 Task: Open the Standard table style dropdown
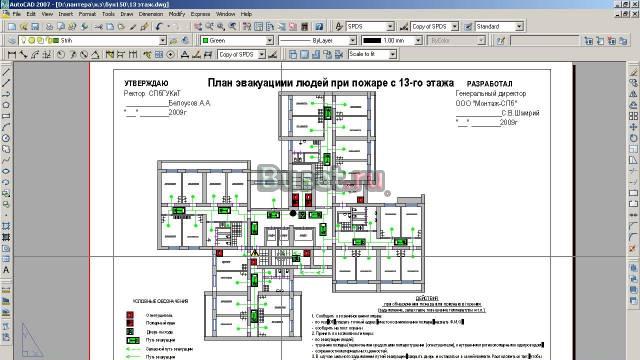point(519,27)
